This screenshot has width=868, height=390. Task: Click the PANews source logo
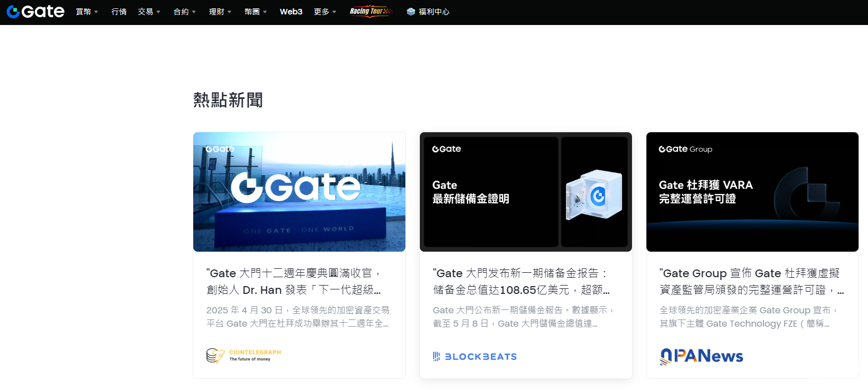(x=701, y=356)
